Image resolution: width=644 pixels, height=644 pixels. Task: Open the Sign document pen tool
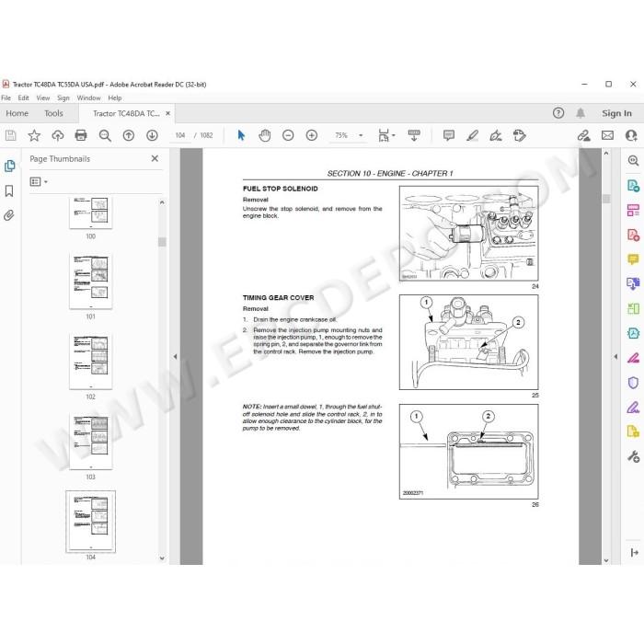496,135
